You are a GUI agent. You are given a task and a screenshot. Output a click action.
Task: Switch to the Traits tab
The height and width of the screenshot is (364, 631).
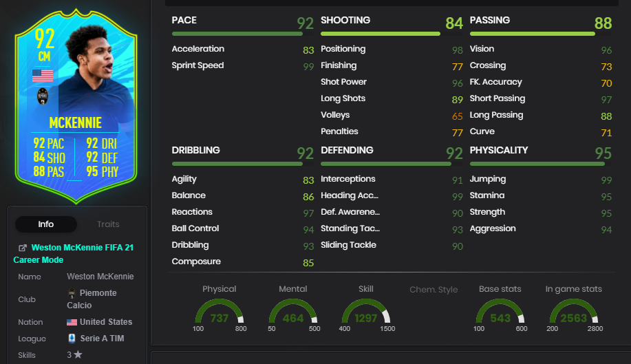tap(108, 224)
